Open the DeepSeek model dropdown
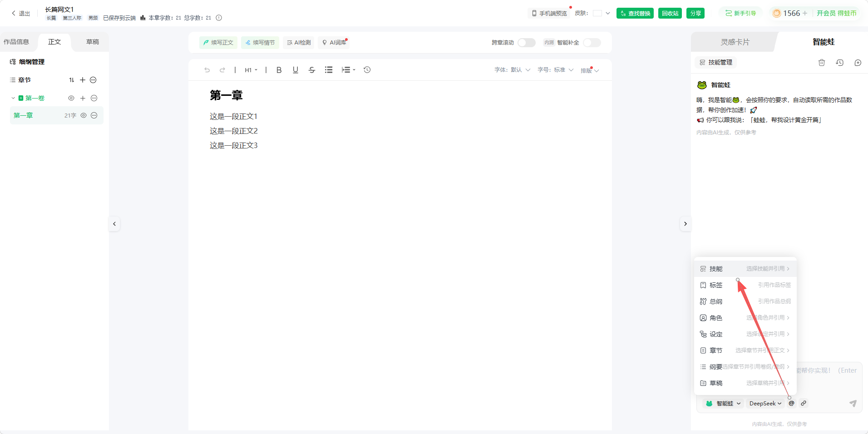This screenshot has height=434, width=868. pos(765,403)
